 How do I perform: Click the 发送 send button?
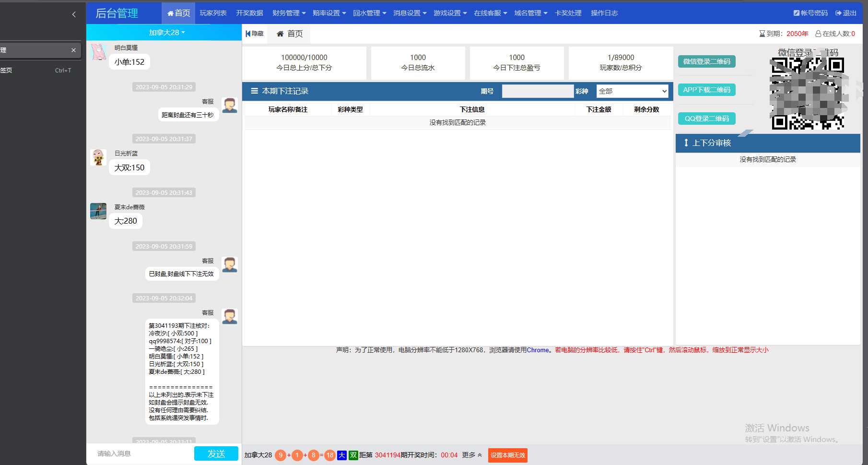pos(216,453)
